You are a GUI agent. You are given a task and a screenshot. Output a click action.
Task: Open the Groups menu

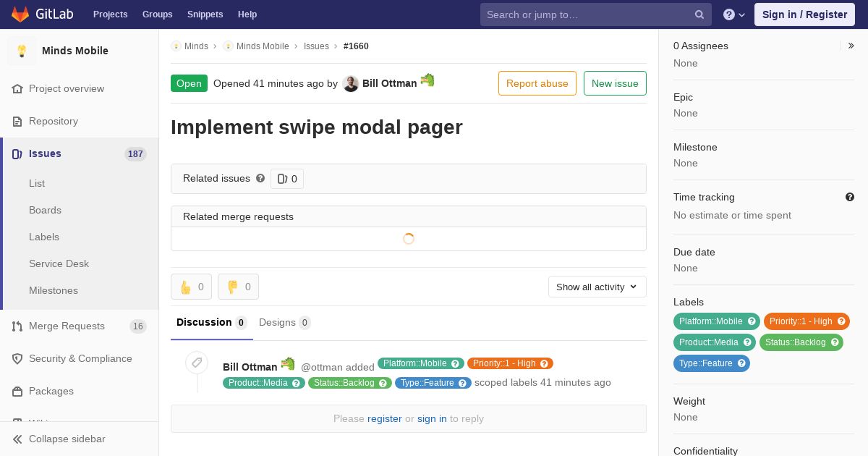[158, 14]
